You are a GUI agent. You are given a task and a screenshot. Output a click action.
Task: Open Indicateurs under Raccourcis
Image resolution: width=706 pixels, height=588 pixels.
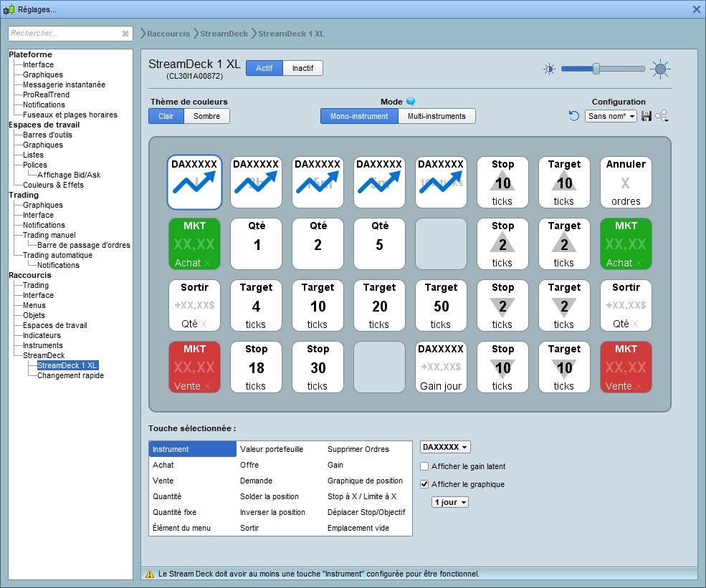[42, 335]
